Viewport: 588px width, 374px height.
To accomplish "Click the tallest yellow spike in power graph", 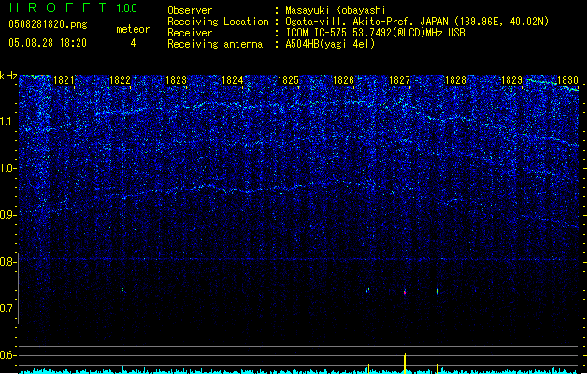I will [x=405, y=362].
